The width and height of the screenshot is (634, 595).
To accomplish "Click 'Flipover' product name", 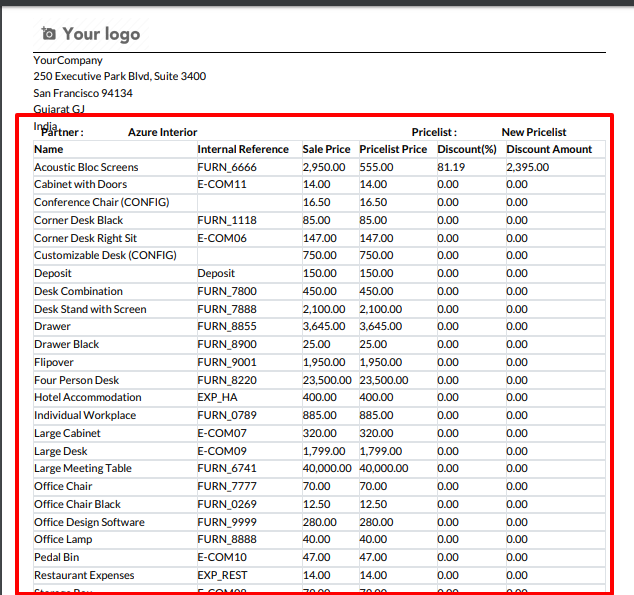I will 54,362.
